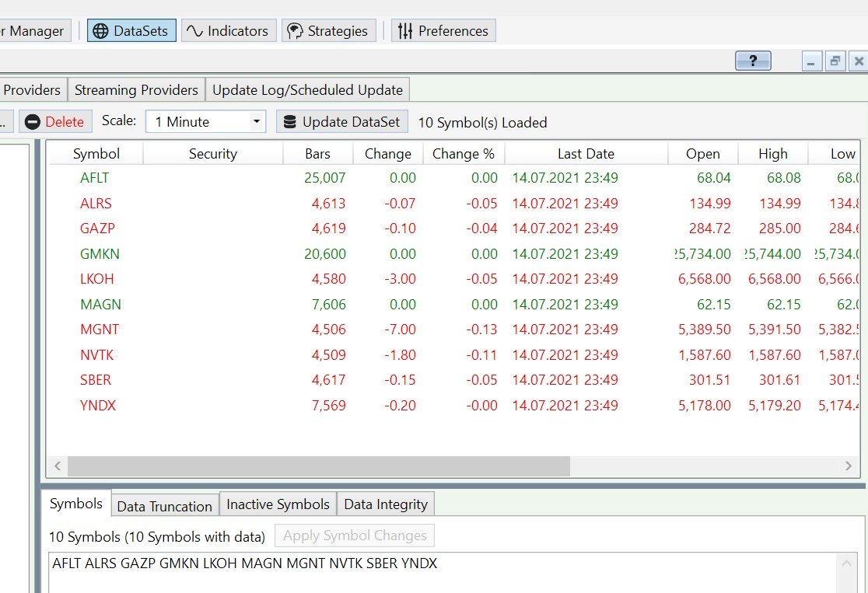The width and height of the screenshot is (868, 593).
Task: Click in the symbols list text field
Action: click(x=436, y=574)
